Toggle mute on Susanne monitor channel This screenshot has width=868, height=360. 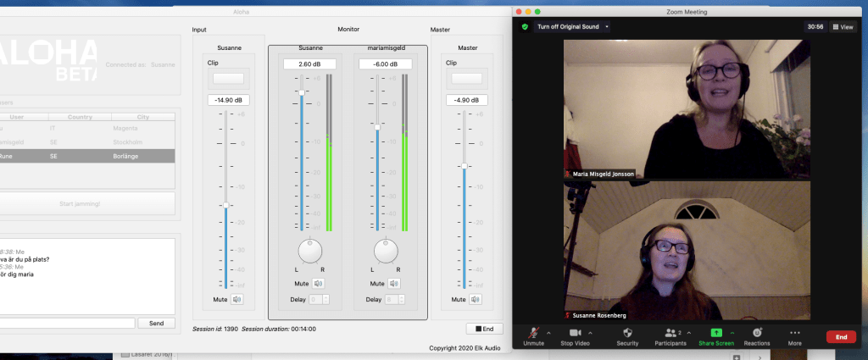[318, 284]
